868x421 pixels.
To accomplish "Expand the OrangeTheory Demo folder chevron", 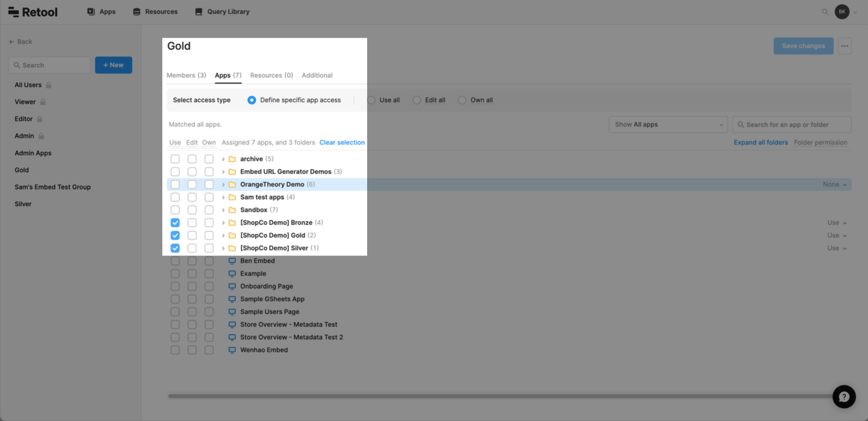I will (x=223, y=184).
